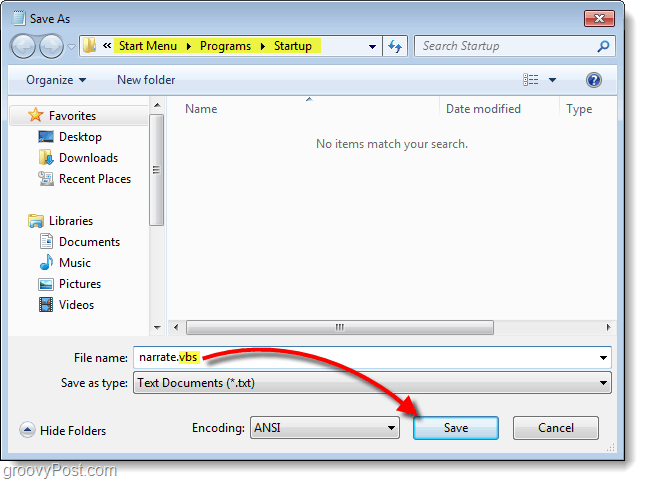Open the File name dropdown arrow

coord(603,358)
